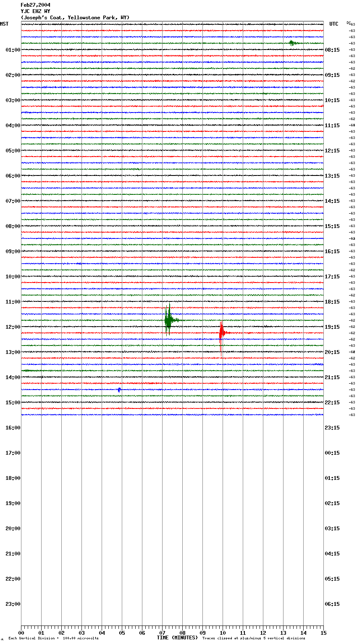This screenshot has width=357, height=644.
Task: Click the 00:15 UTC time label
Action: (332, 453)
